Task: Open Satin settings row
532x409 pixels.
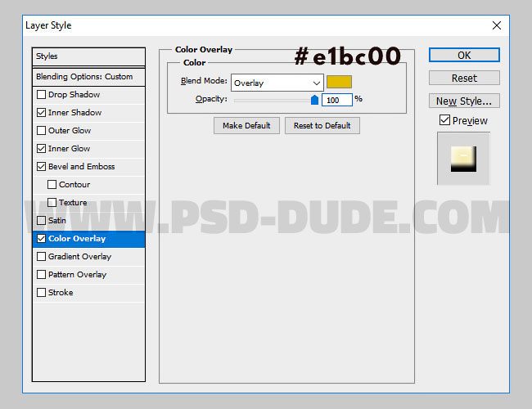Action: coord(88,220)
